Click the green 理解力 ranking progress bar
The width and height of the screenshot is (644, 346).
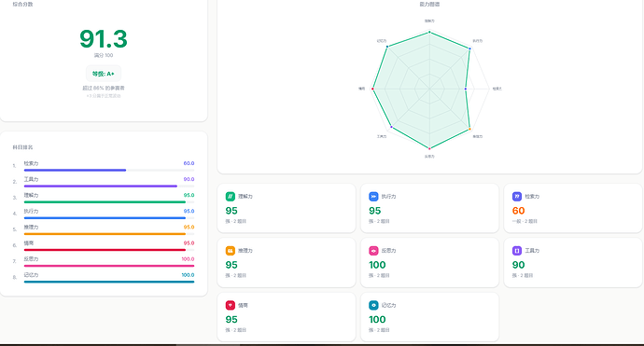click(x=109, y=202)
